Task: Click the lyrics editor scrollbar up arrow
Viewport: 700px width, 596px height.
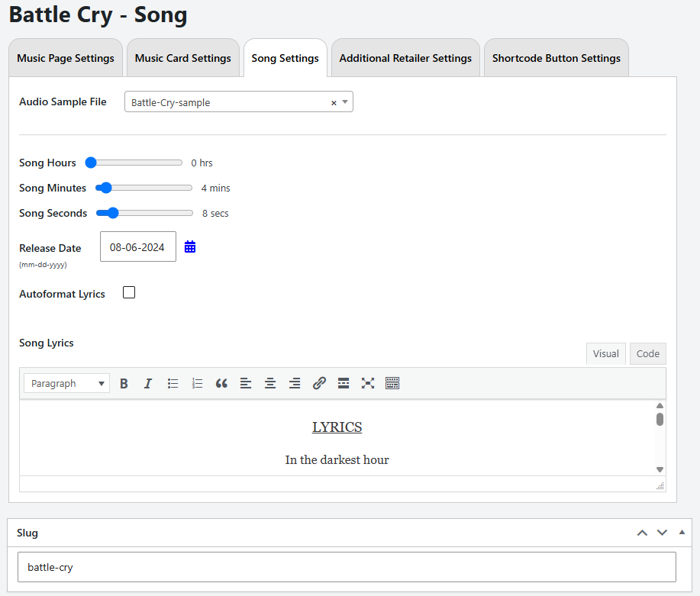Action: pos(660,405)
